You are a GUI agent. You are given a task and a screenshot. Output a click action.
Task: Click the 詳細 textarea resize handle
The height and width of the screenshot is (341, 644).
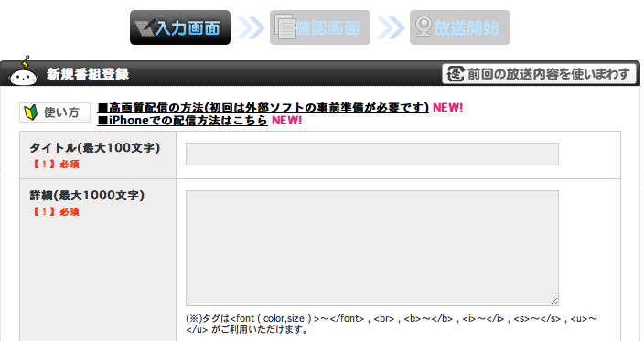pyautogui.click(x=554, y=301)
